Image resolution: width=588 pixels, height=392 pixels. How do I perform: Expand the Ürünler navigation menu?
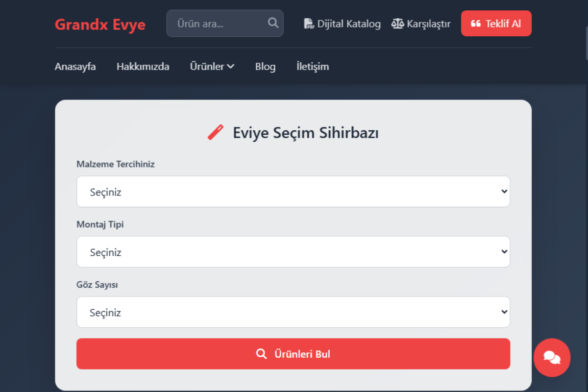[x=212, y=66]
